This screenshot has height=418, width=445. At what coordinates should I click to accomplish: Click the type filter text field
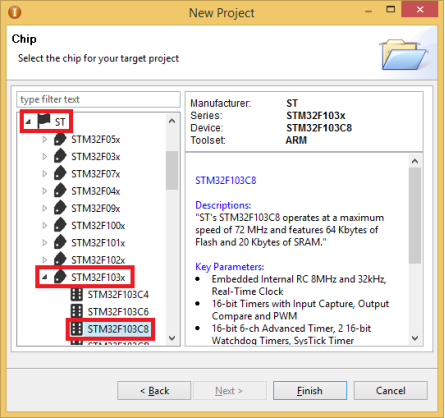(98, 99)
